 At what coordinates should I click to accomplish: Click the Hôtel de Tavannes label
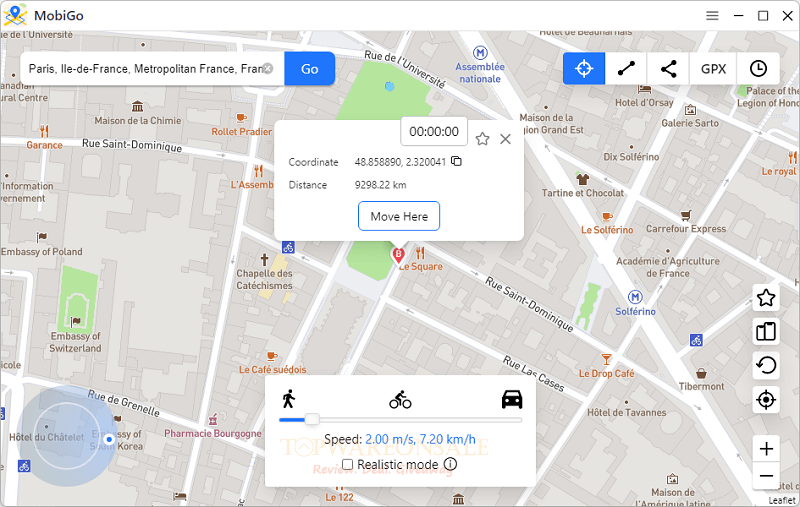click(627, 412)
